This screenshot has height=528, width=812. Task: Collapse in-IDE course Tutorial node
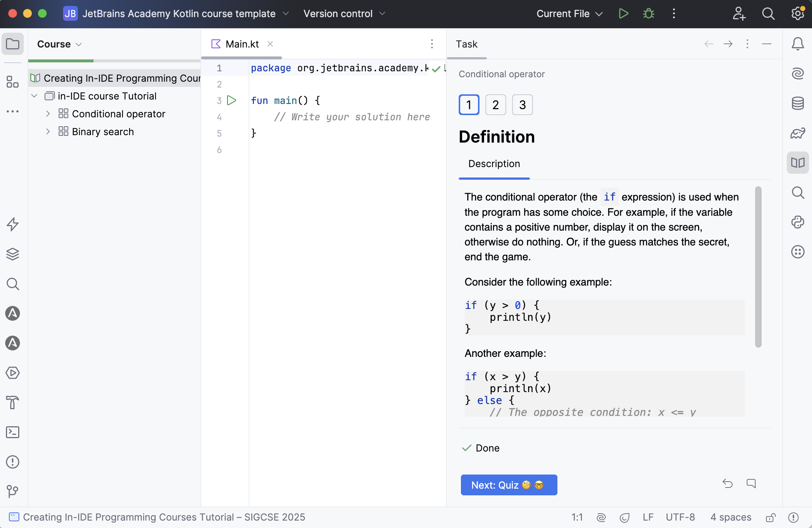(x=34, y=96)
